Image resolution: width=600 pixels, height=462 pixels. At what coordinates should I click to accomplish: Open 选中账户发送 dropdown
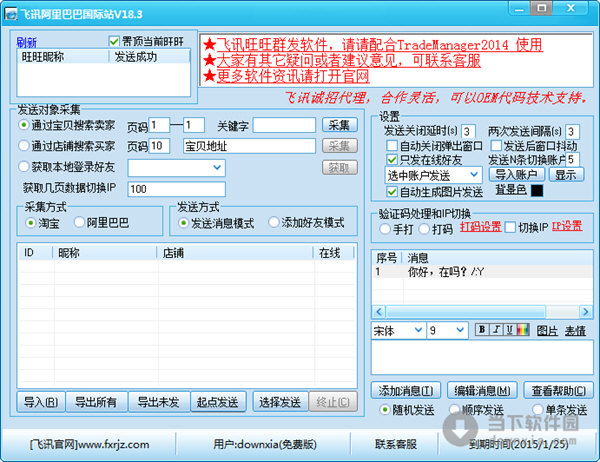[x=474, y=175]
